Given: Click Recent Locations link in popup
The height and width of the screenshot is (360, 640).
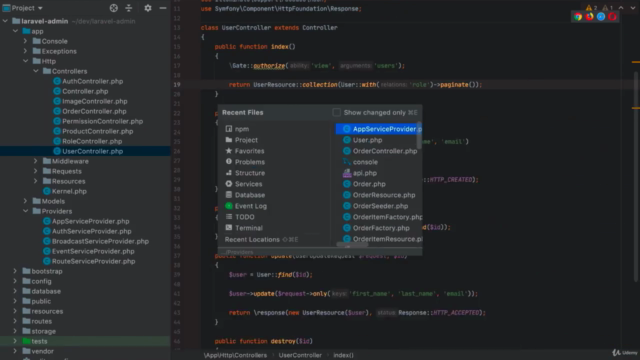Looking at the screenshot, I should [x=252, y=240].
